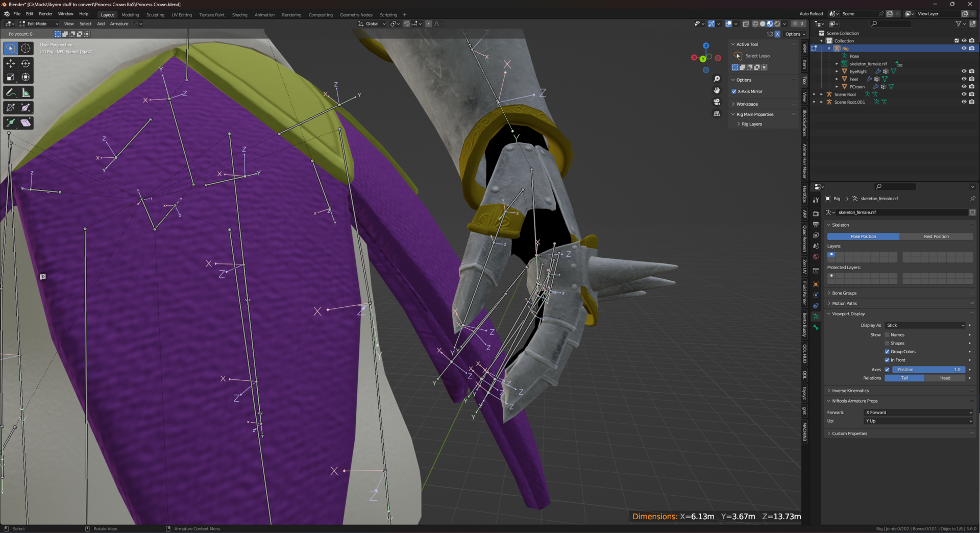Switch to the Sculpting workspace tab

[155, 15]
